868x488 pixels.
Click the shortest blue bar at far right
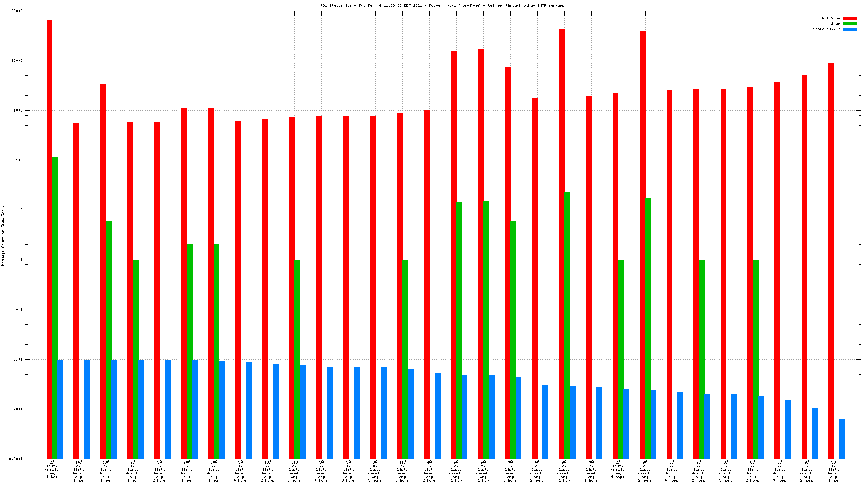point(842,439)
